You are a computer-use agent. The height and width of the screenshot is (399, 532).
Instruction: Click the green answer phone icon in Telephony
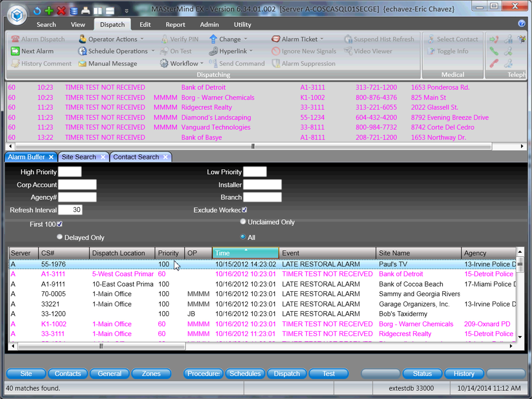click(x=493, y=51)
